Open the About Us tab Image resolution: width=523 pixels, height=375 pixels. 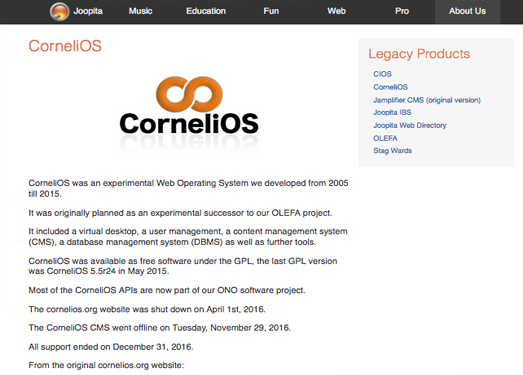467,11
